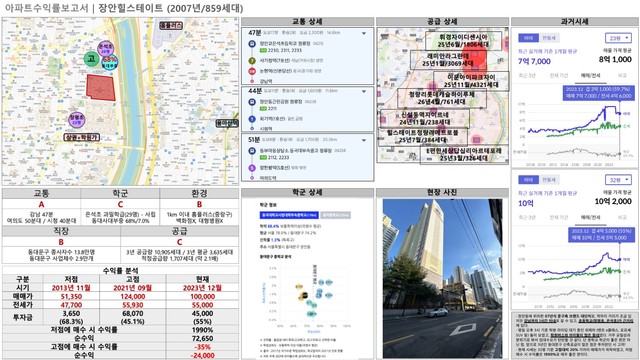This screenshot has height=360, width=640.
Task: Click the gray school button in 학군 정보
Action: [336, 215]
